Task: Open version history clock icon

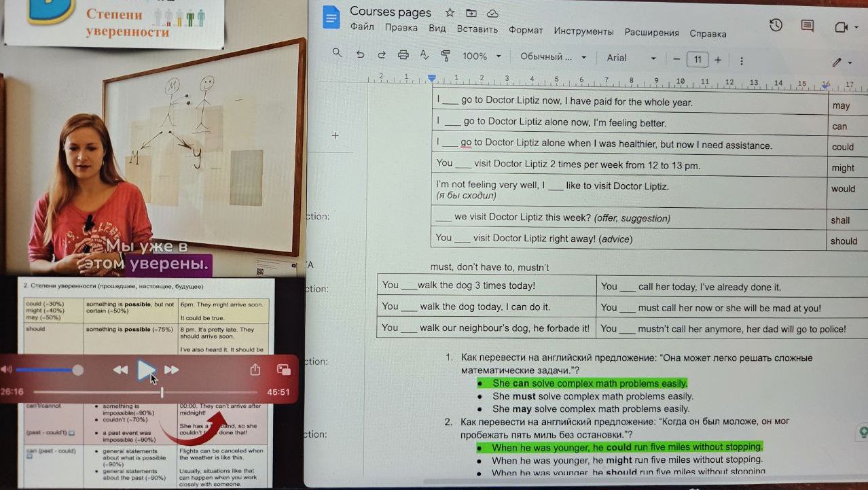Action: click(x=776, y=25)
